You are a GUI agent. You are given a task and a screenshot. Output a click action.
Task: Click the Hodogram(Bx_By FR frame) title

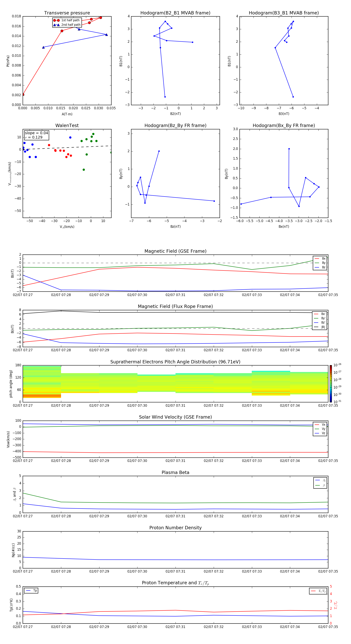(x=284, y=125)
